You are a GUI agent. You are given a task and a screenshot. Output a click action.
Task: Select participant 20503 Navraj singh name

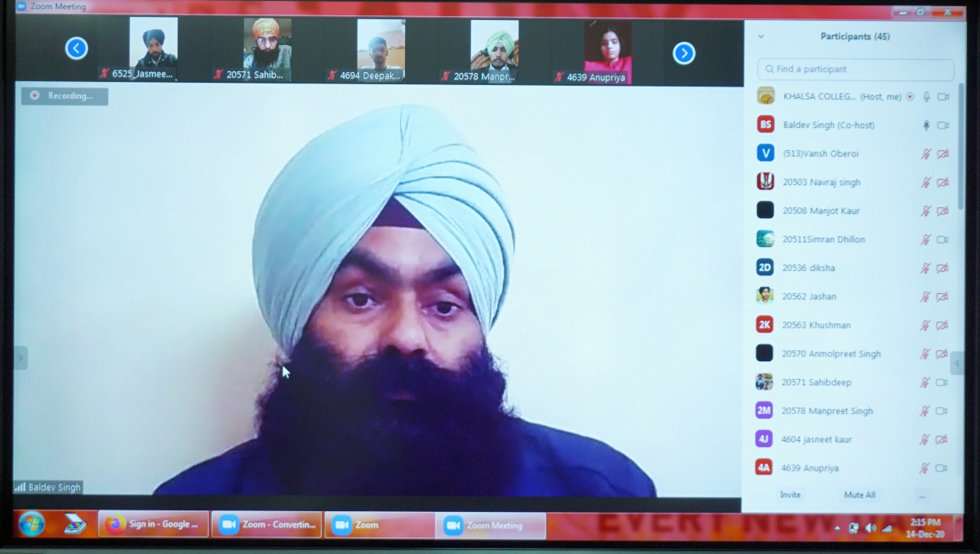[822, 182]
